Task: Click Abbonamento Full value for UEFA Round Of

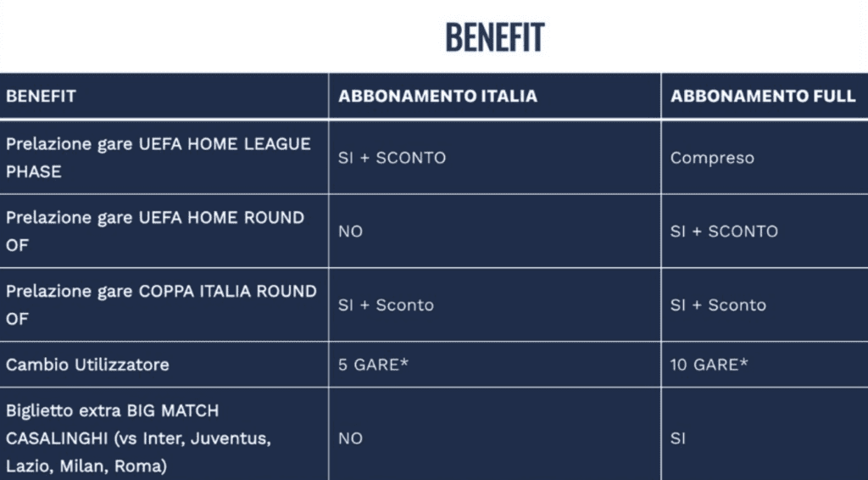Action: [723, 232]
